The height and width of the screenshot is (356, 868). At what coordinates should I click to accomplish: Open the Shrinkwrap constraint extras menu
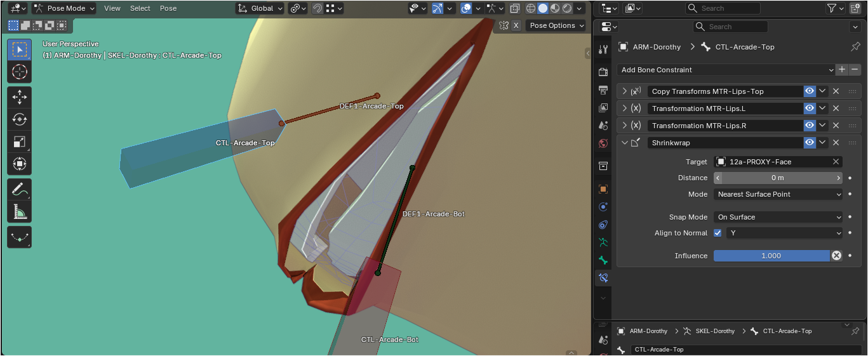[x=823, y=143]
